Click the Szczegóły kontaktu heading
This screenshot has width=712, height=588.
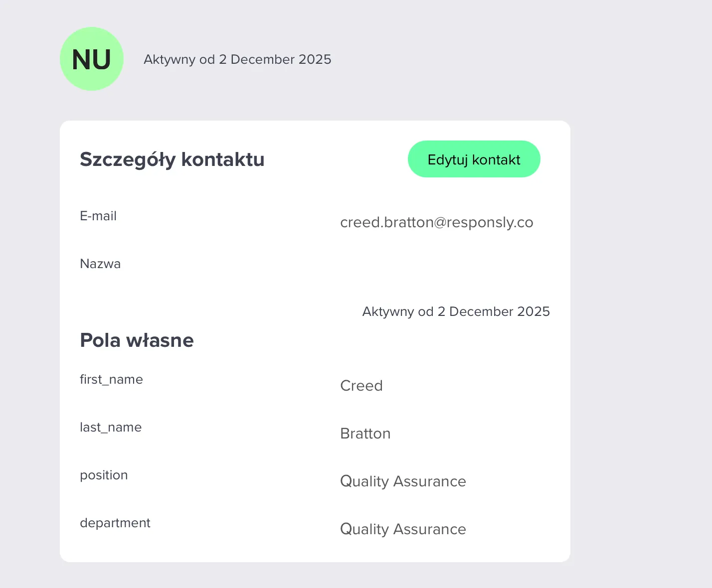point(172,159)
